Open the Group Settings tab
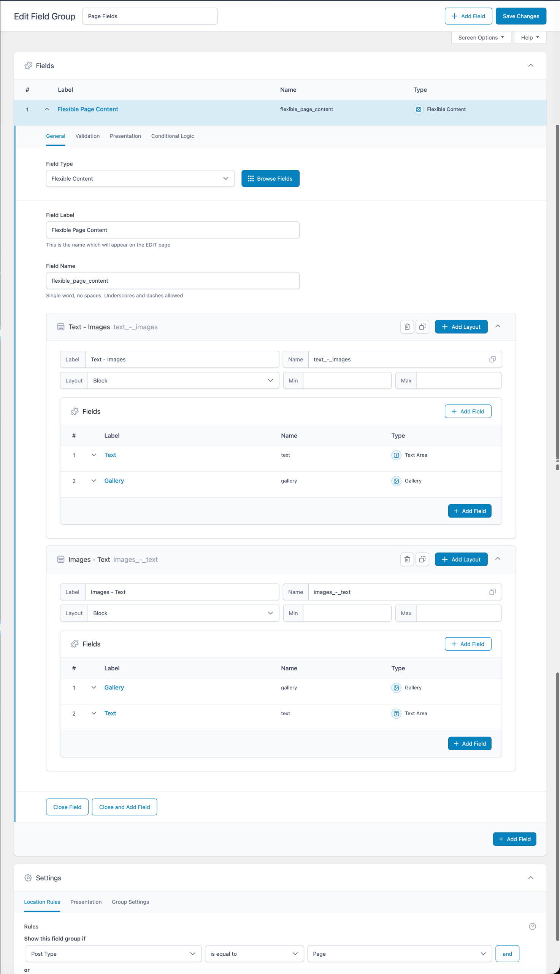Viewport: 560px width, 974px height. point(130,902)
